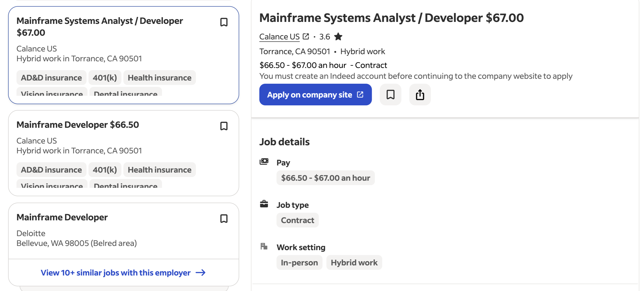The image size is (644, 291).
Task: Open Calance US company link
Action: tap(279, 36)
